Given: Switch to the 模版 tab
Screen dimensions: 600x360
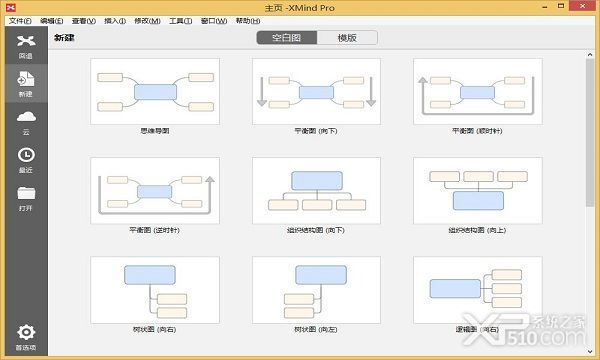Looking at the screenshot, I should [x=347, y=37].
